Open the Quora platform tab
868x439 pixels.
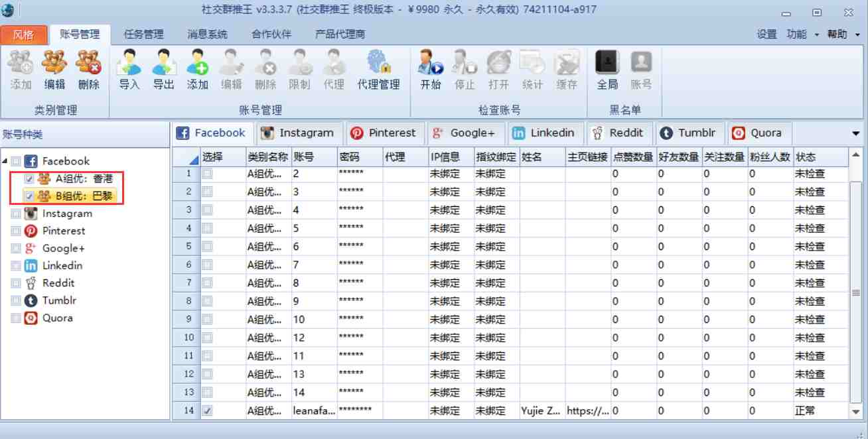(759, 133)
